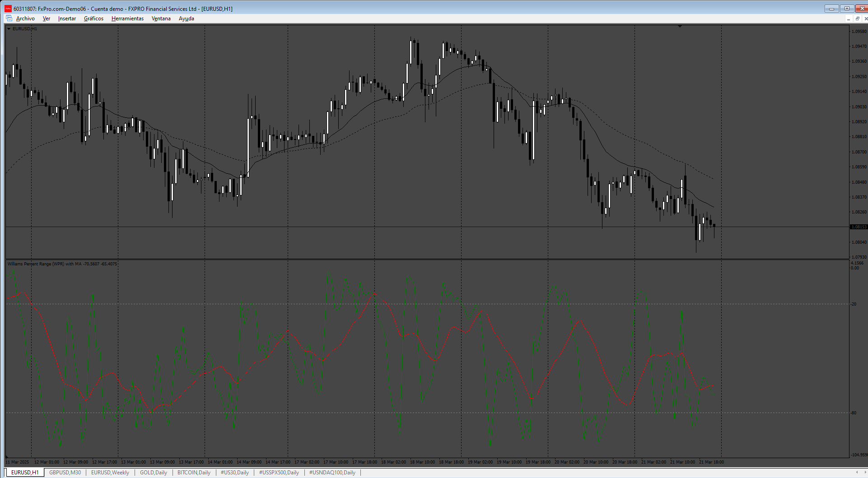This screenshot has width=868, height=478.
Task: Switch to the GBPUSD,M30 chart tab
Action: pyautogui.click(x=65, y=473)
